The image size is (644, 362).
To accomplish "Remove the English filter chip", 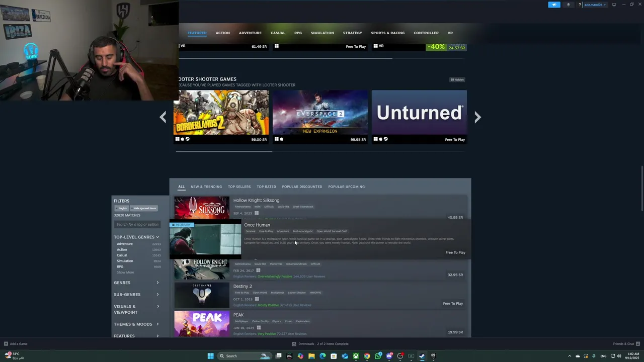I will click(122, 208).
